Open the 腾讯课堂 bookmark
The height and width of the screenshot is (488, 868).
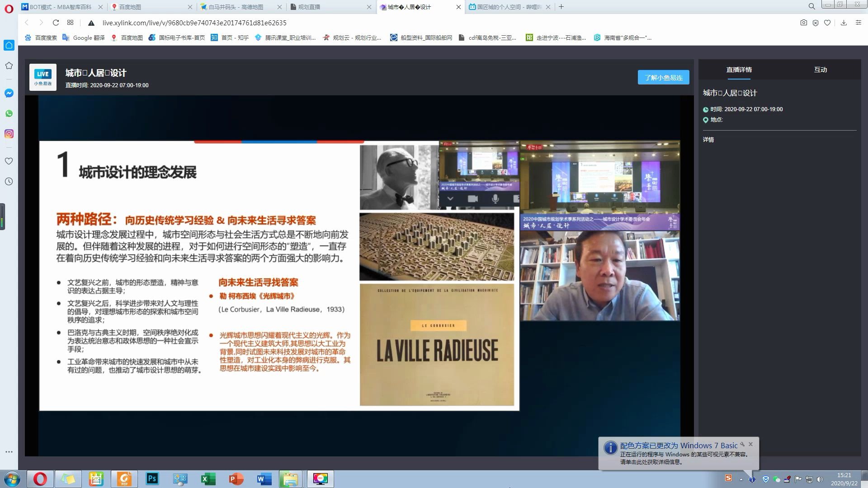point(285,38)
